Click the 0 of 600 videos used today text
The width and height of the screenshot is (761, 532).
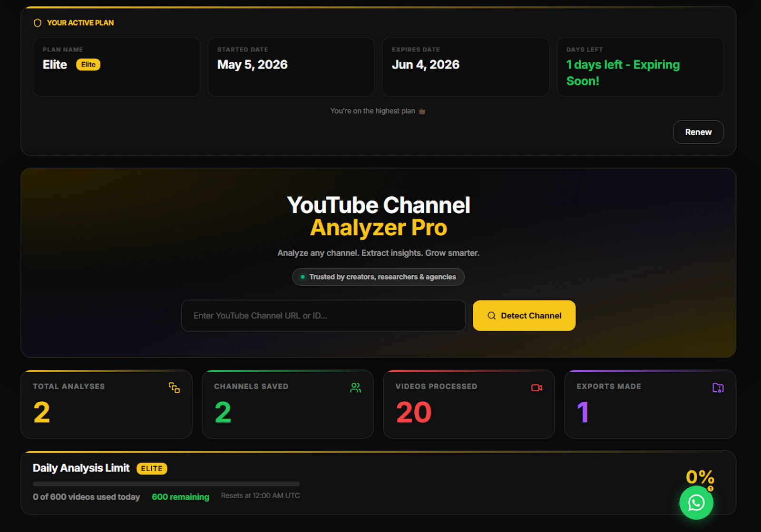pos(86,497)
